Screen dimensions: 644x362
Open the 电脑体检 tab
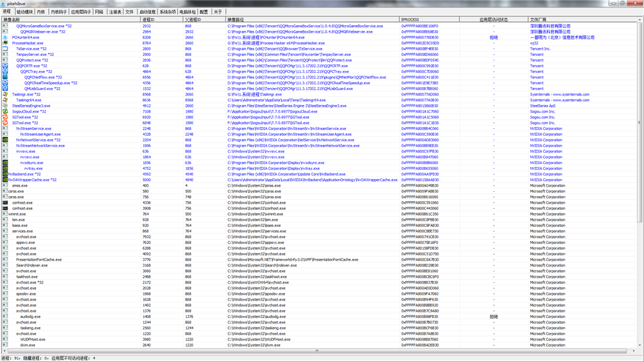pos(187,12)
